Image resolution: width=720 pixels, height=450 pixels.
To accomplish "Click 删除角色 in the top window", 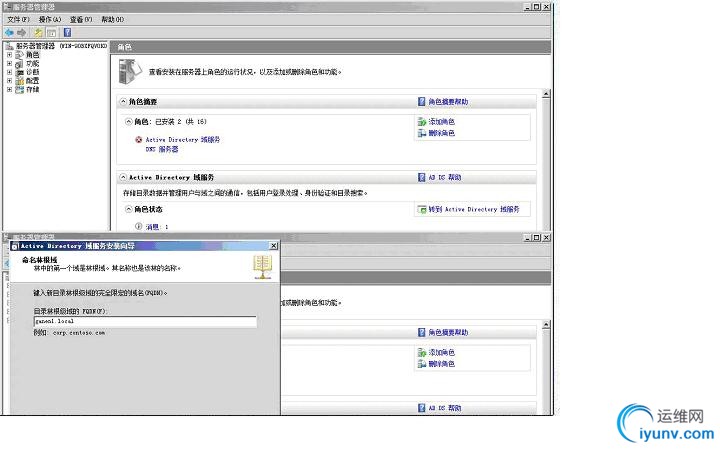I will point(441,133).
